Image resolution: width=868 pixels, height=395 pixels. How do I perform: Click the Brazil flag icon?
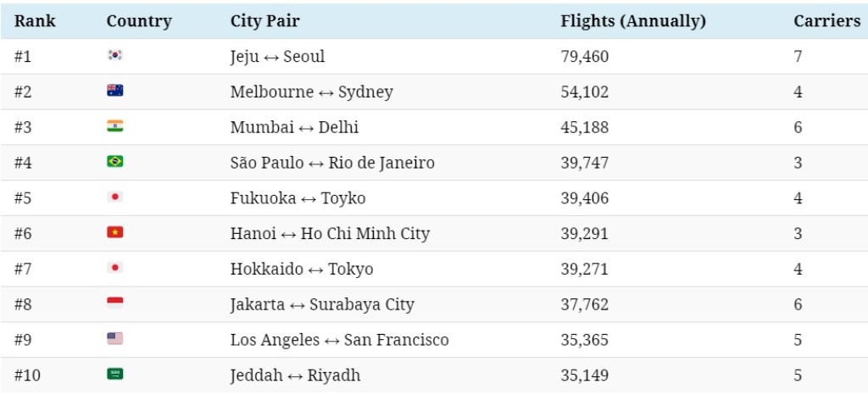[115, 162]
